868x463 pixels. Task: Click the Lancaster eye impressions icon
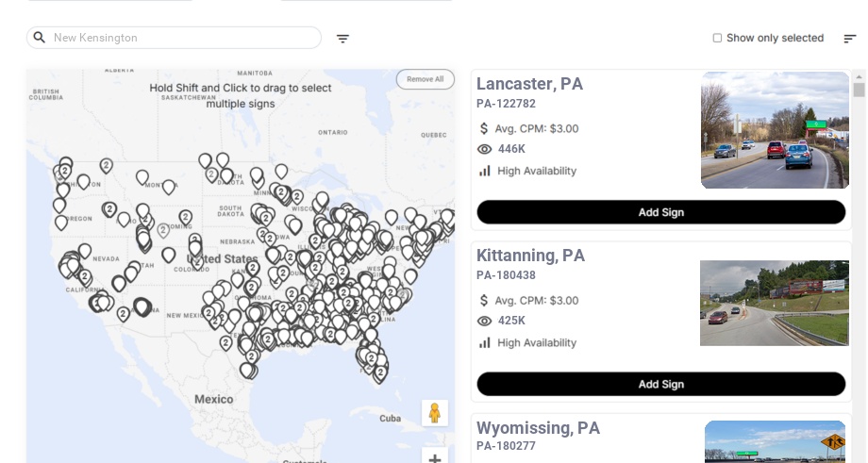[485, 149]
